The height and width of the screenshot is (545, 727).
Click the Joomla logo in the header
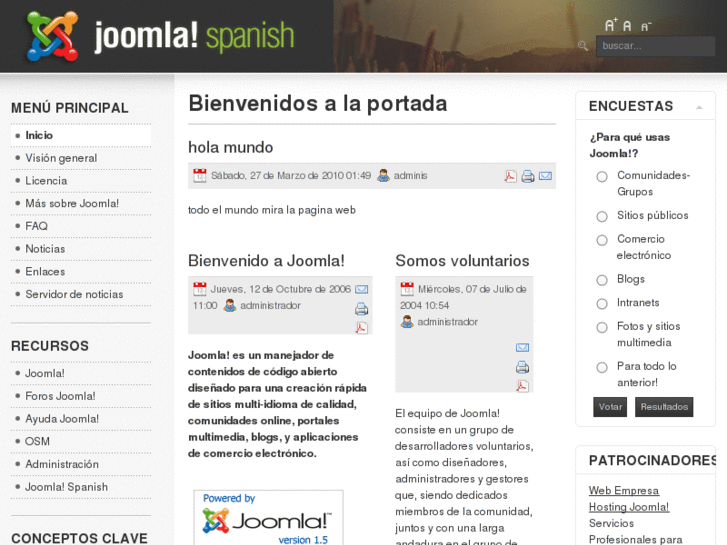coord(160,37)
